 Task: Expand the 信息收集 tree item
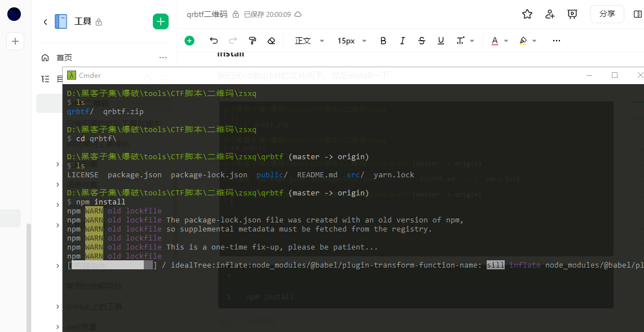pos(58,184)
